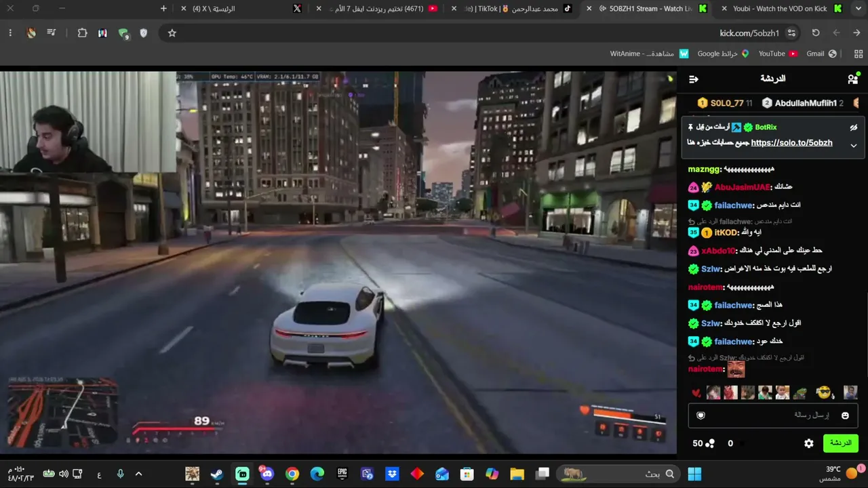Switch to the X home tab

[x=241, y=9]
